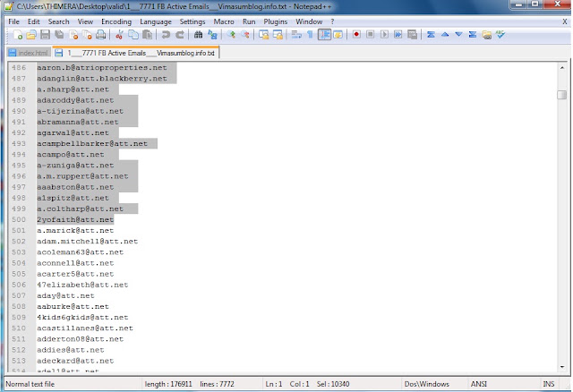The width and height of the screenshot is (573, 392).
Task: Click the vertical scrollbar up arrow
Action: tap(562, 68)
